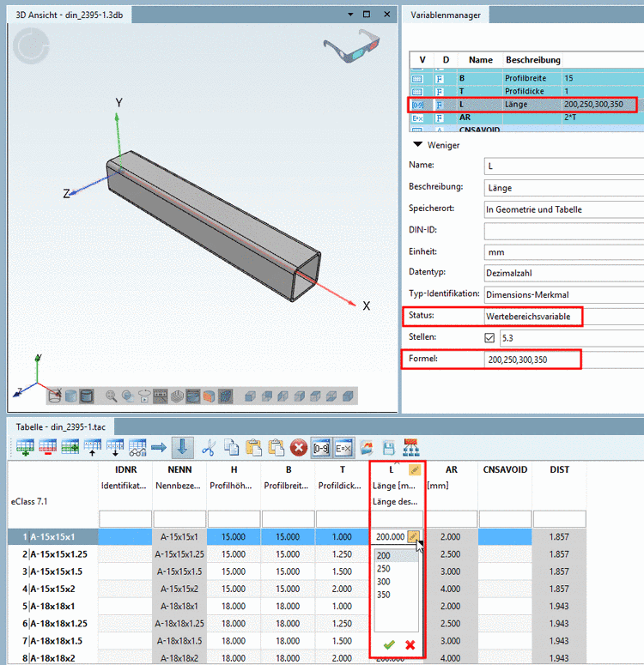Click the update geometry icon
The image size is (644, 665).
(367, 448)
